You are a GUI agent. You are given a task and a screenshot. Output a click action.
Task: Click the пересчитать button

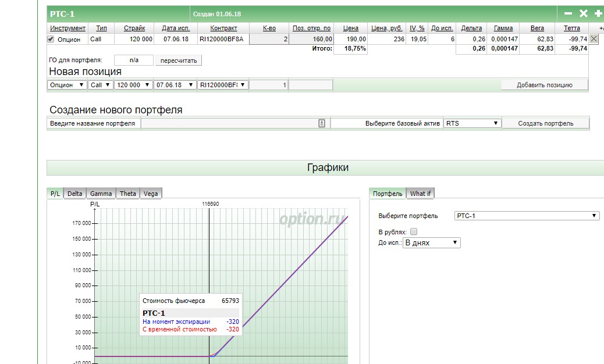[x=179, y=60]
